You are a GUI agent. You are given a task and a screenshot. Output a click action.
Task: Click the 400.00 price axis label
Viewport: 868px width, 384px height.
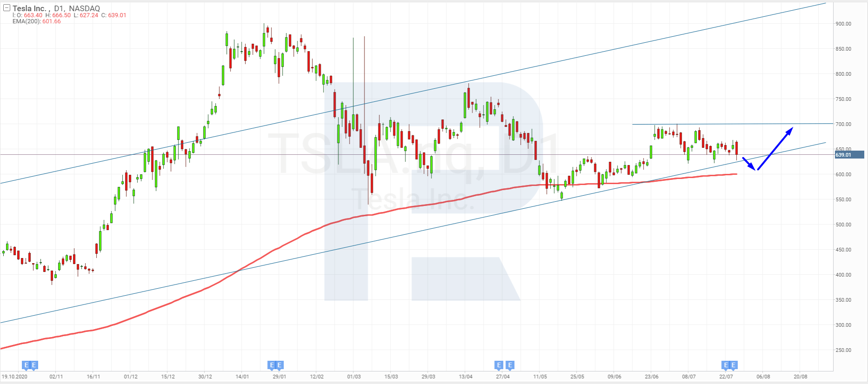[843, 275]
